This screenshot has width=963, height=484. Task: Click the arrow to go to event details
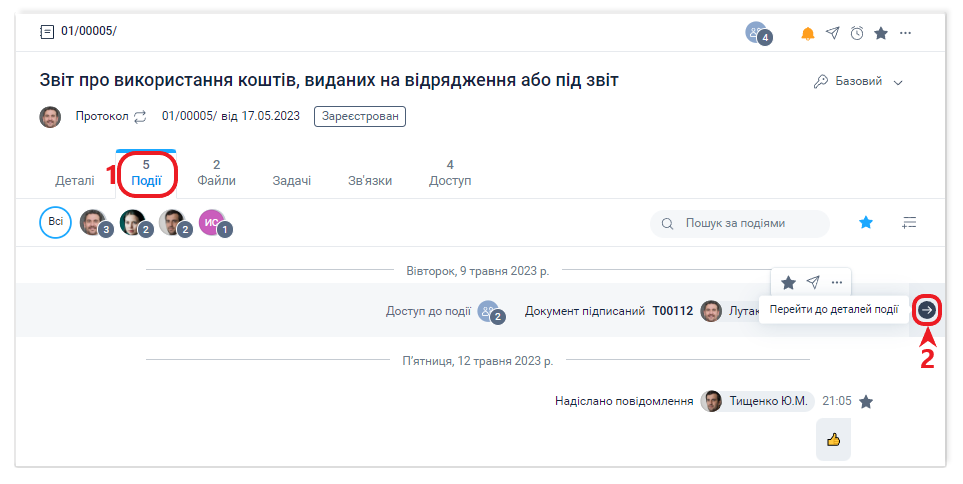928,310
